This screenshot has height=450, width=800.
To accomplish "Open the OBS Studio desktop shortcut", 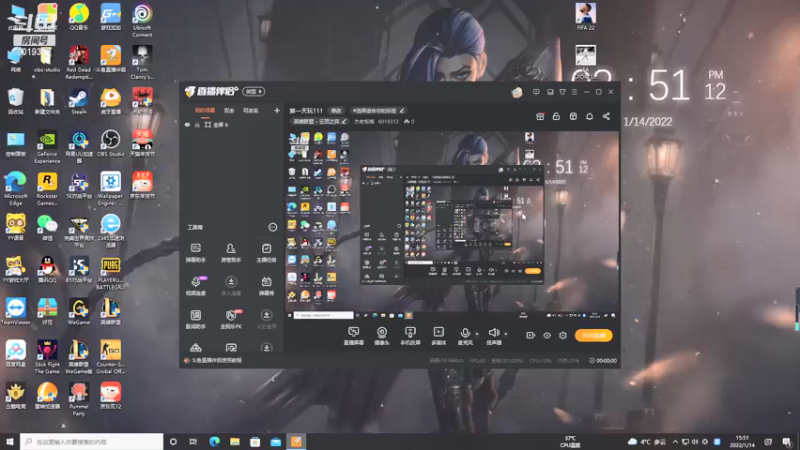I will click(x=110, y=143).
